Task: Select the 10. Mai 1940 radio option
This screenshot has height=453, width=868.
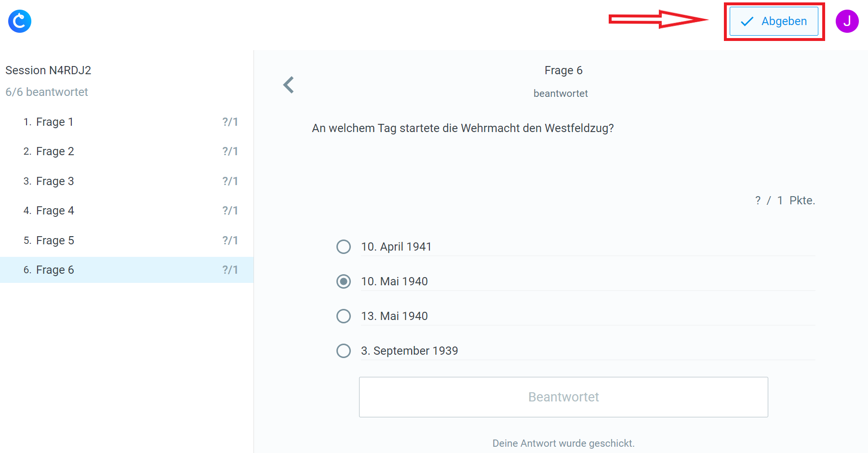Action: (344, 281)
